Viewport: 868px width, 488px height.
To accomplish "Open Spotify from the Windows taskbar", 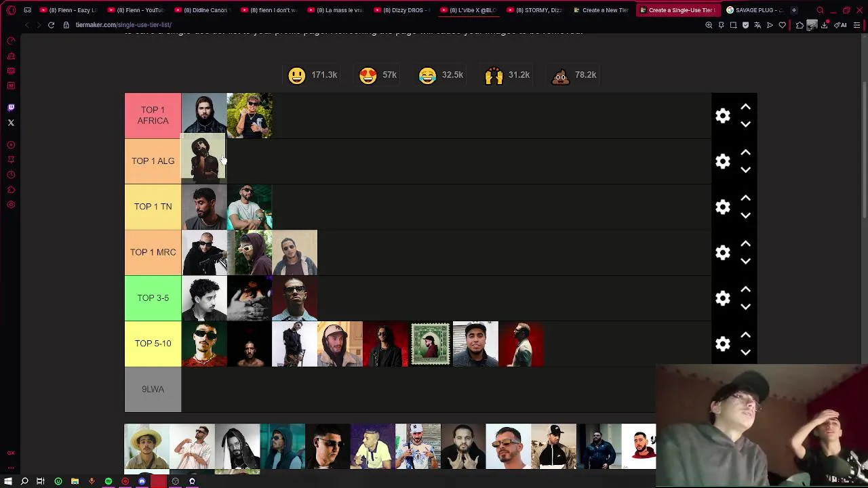I will [x=108, y=481].
